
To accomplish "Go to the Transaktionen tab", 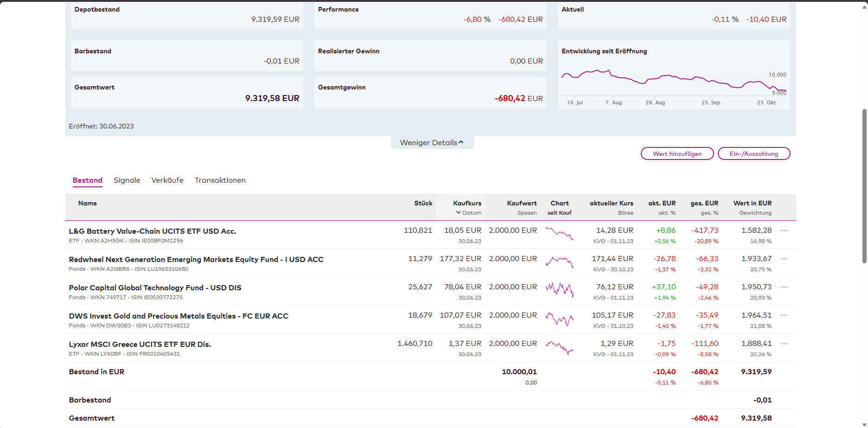I will tap(220, 180).
